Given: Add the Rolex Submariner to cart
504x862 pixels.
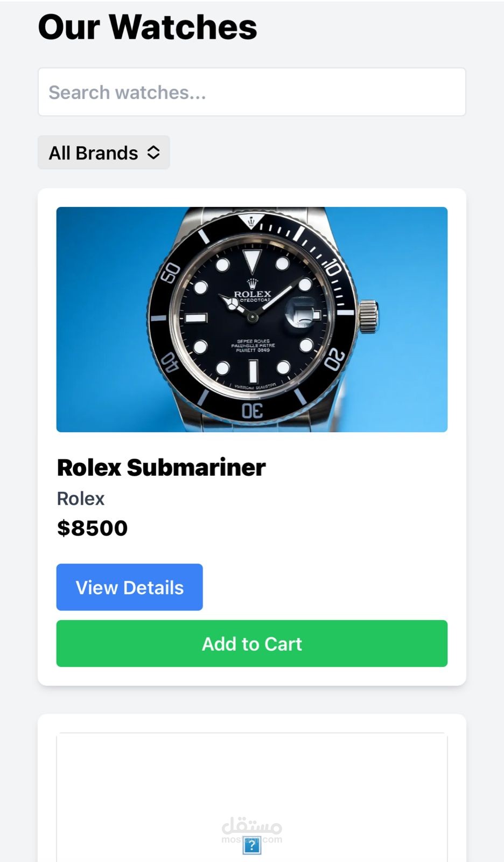Looking at the screenshot, I should [x=251, y=643].
